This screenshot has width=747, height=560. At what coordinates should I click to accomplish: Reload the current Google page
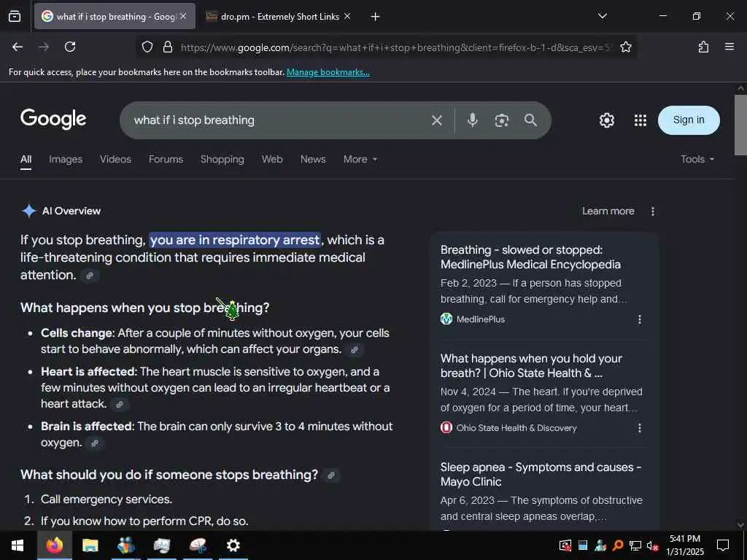click(70, 47)
